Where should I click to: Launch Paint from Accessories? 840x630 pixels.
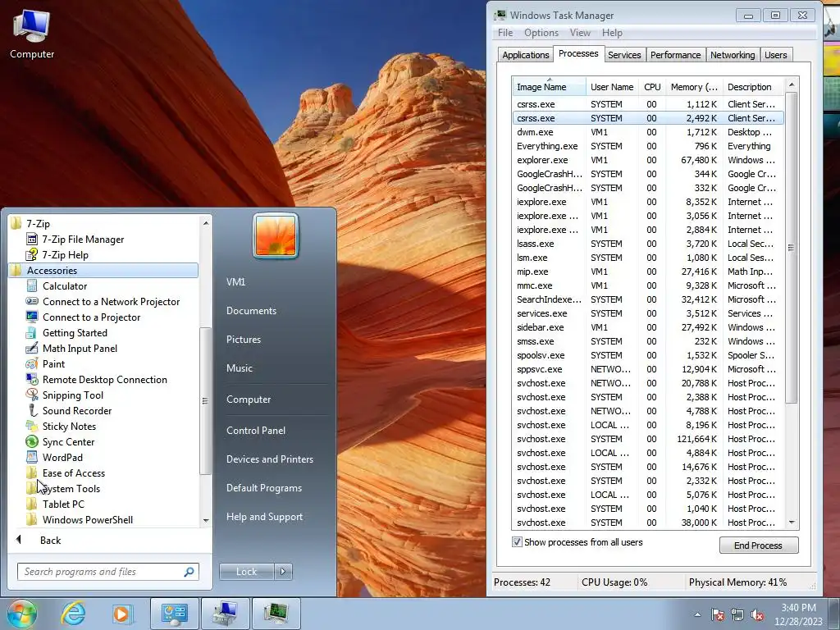point(53,363)
